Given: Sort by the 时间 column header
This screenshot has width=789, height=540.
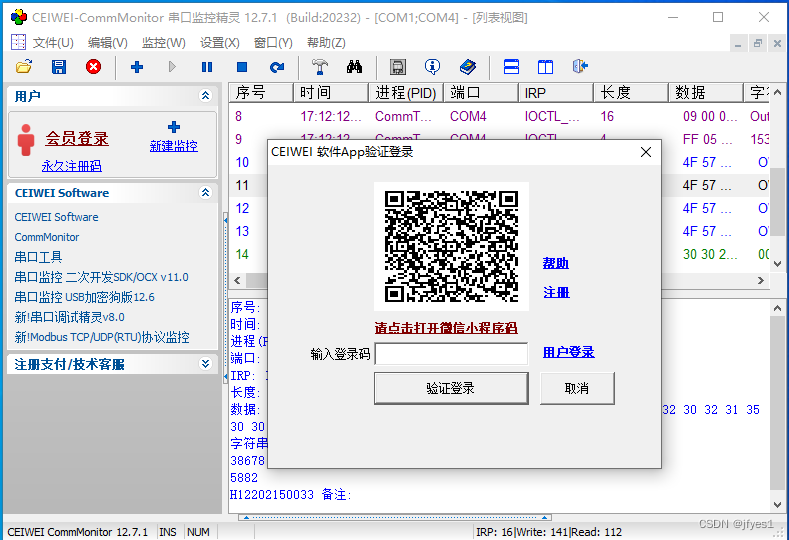Looking at the screenshot, I should [x=331, y=93].
